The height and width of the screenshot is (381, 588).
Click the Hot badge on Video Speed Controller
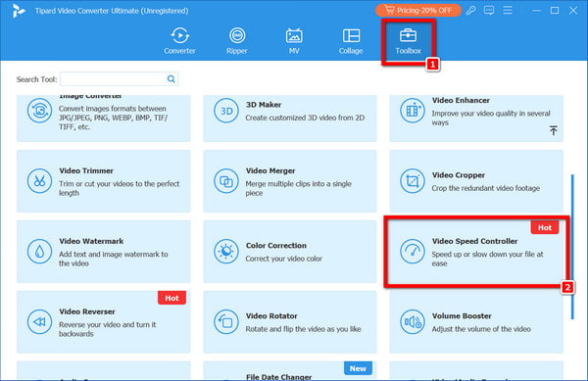[545, 228]
